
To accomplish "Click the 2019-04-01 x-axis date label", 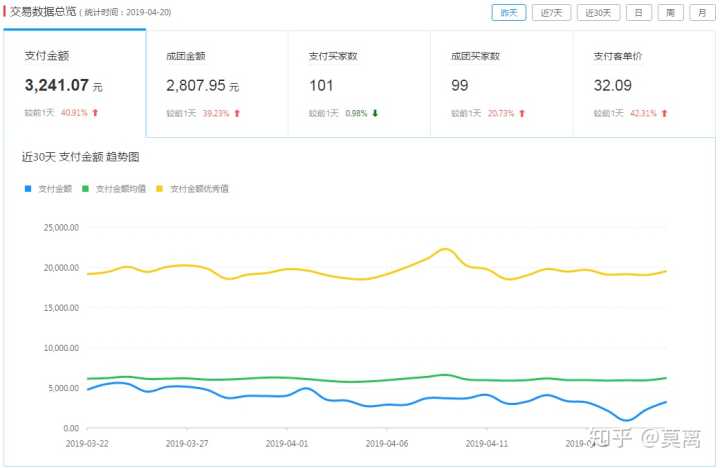I will pos(290,441).
